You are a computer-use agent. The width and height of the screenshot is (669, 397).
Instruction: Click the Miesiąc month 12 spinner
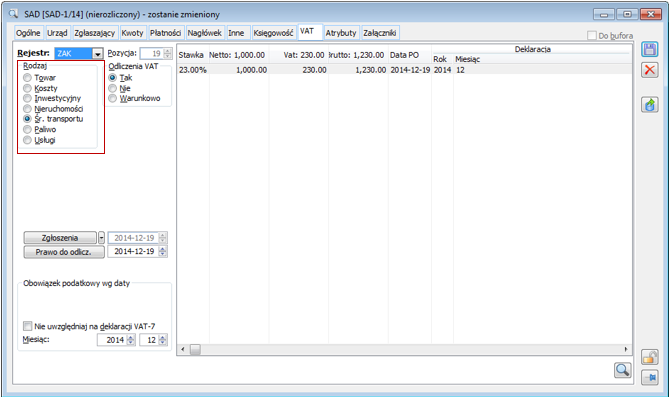[x=163, y=340]
